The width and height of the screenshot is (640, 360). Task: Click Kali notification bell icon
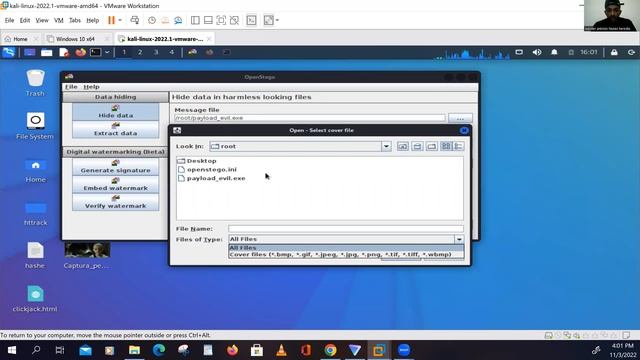point(554,52)
